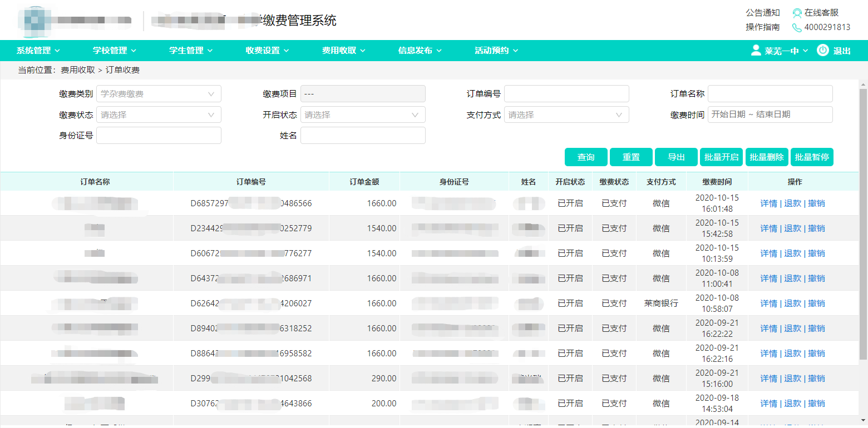Click 退款 for the 莱商银行 order

pyautogui.click(x=792, y=303)
